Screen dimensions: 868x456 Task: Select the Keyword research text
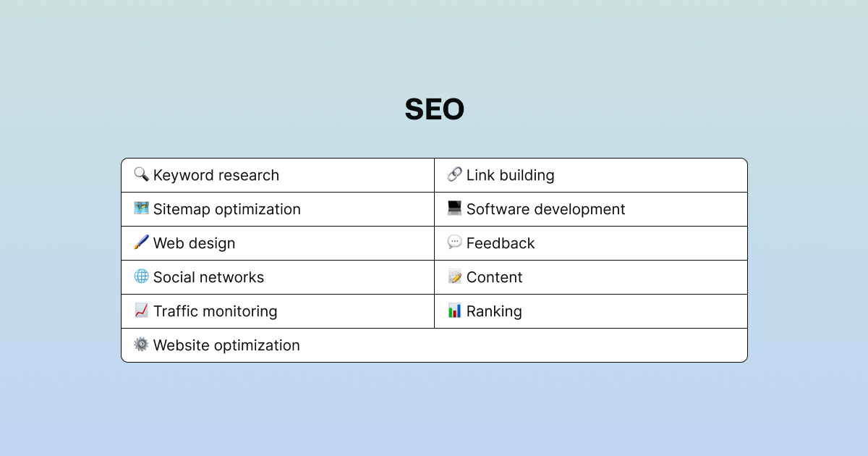coord(216,175)
